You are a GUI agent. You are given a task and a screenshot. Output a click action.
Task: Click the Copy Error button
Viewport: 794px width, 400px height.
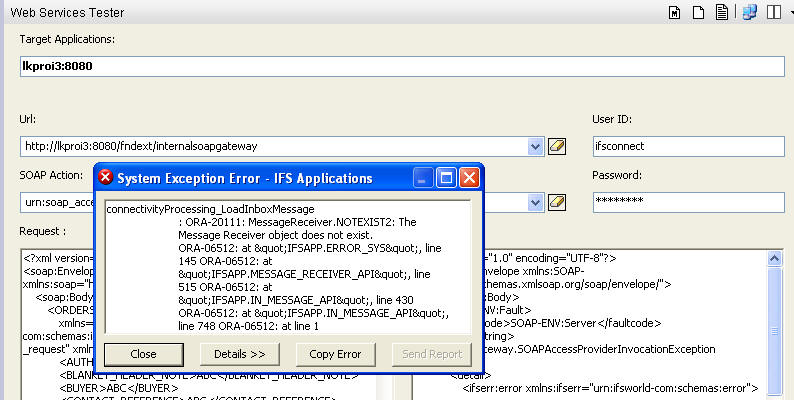point(335,354)
